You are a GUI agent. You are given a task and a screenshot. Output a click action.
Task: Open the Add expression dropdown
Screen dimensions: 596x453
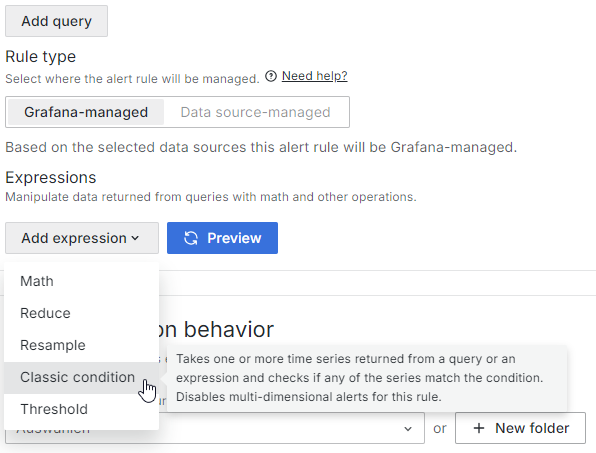tap(82, 238)
